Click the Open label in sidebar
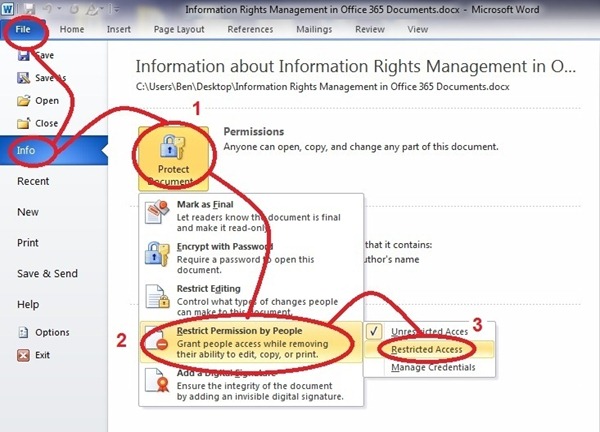 (47, 101)
